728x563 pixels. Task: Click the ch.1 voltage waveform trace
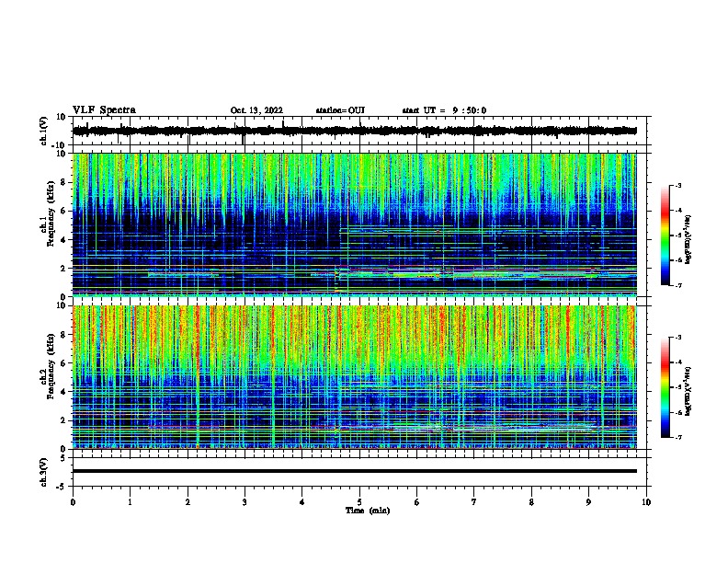(x=354, y=131)
